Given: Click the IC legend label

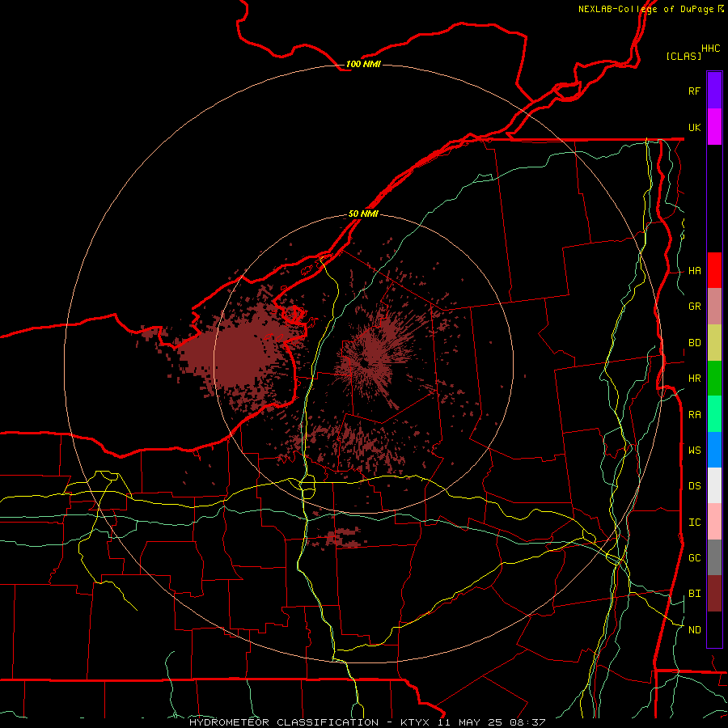Looking at the screenshot, I should [694, 523].
